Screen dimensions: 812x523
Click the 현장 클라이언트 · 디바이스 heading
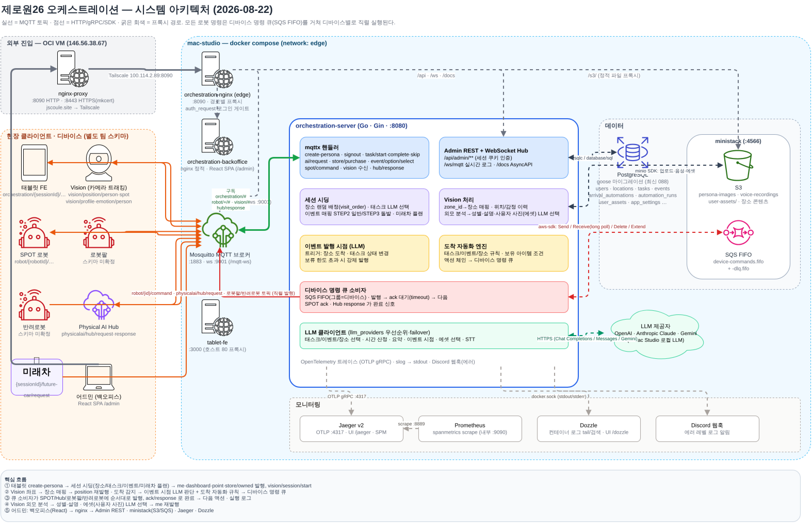67,136
